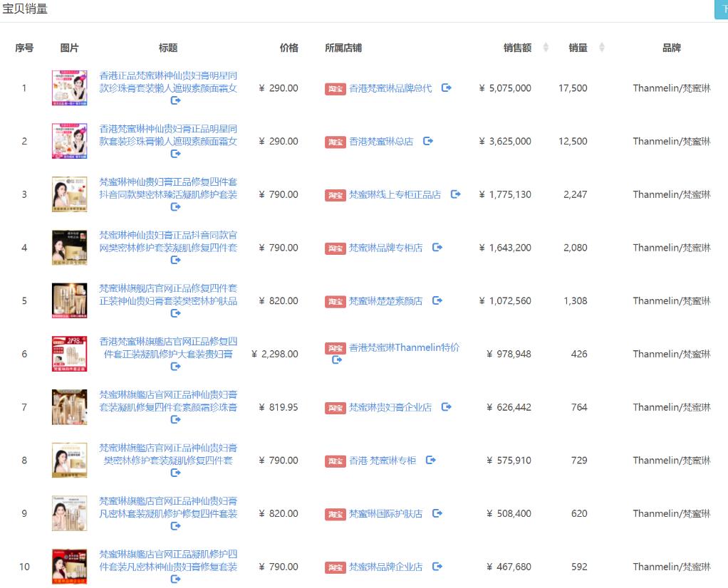728x588 pixels.
Task: Open external link under title in row 8
Action: 175,473
